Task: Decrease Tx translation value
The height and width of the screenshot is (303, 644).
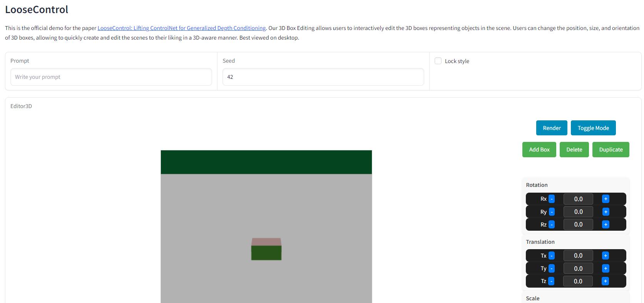Action: (551, 256)
